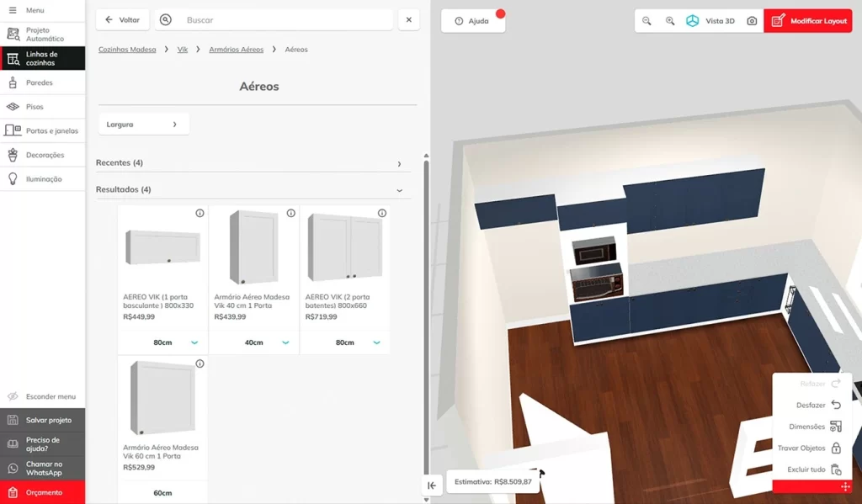862x504 pixels.
Task: Click the Iluminação lightbulb icon
Action: pos(13,179)
